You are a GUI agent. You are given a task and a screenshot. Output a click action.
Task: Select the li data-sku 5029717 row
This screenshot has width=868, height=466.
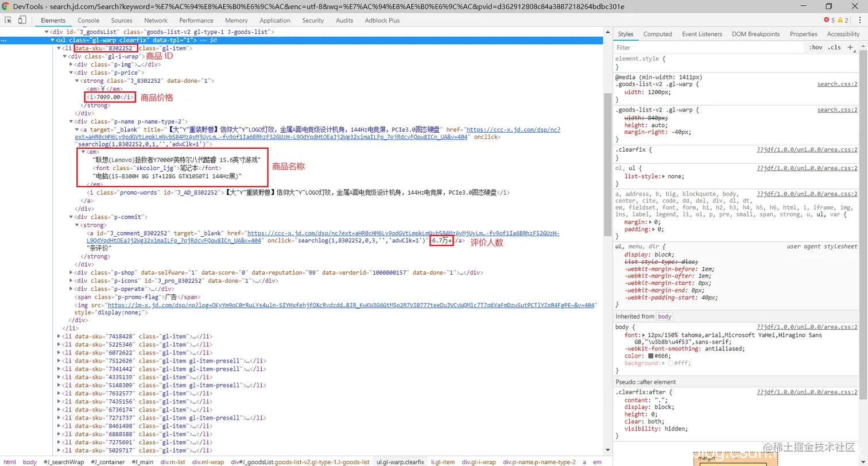[x=138, y=451]
